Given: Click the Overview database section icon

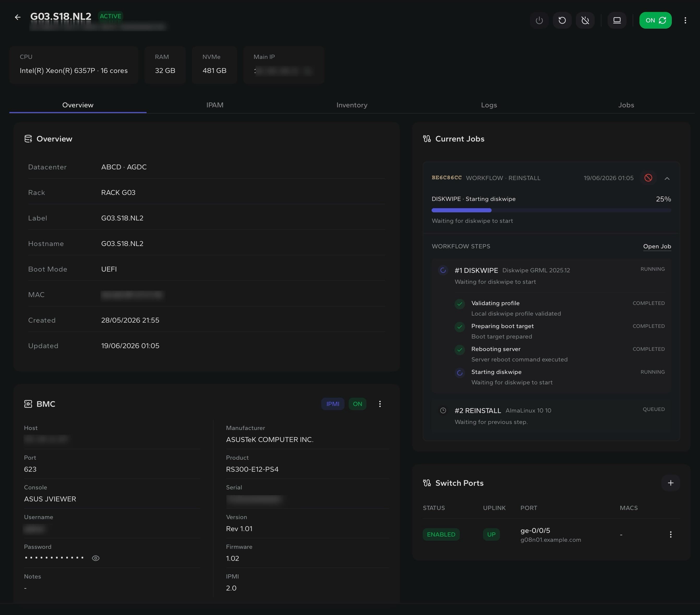Looking at the screenshot, I should tap(28, 139).
